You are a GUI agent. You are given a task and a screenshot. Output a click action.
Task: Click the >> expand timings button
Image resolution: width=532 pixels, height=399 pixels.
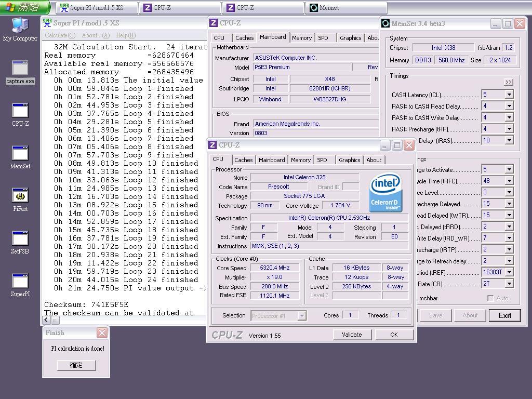(508, 82)
